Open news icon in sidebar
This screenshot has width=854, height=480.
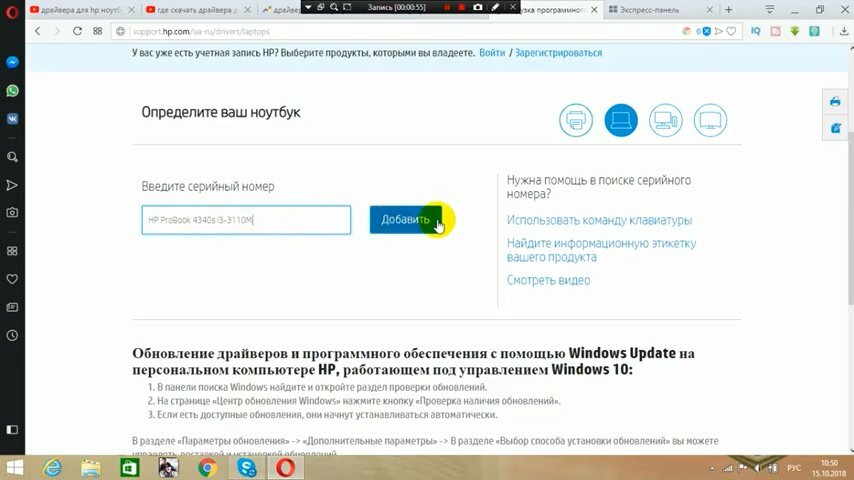click(x=12, y=307)
